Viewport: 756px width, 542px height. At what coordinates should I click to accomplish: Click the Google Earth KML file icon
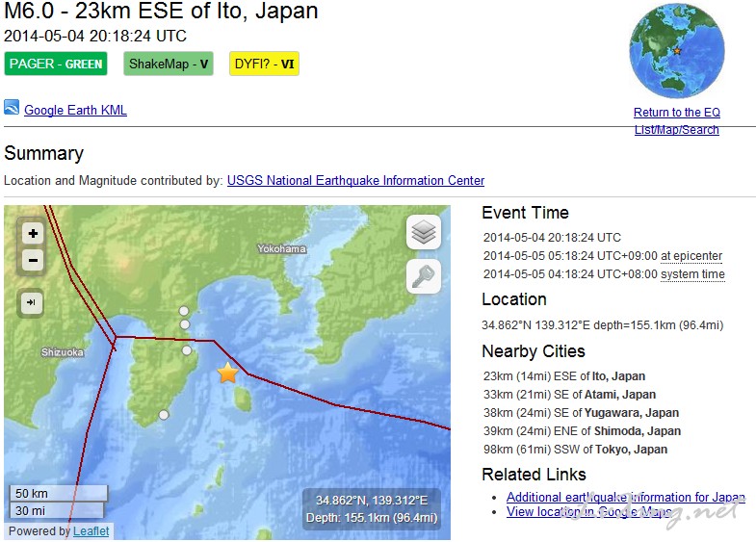click(x=12, y=108)
